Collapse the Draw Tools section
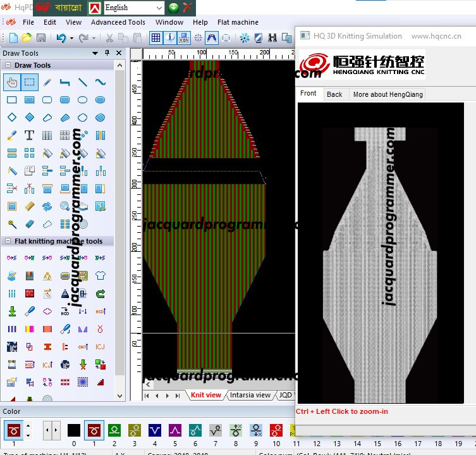Viewport: 476px width, 455px height. (x=8, y=65)
